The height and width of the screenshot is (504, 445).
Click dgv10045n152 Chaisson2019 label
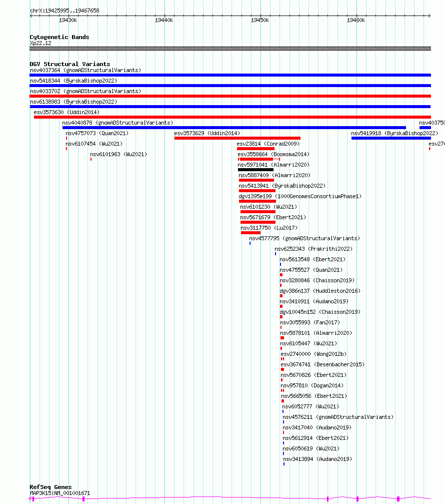pyautogui.click(x=320, y=312)
